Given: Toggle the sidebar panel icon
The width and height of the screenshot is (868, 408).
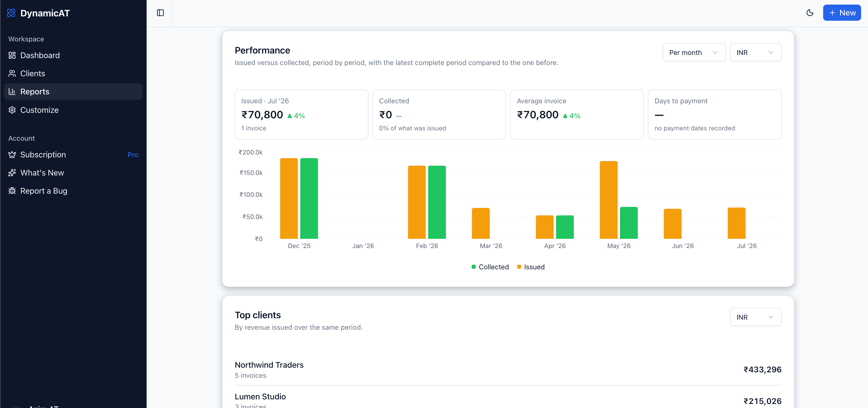Looking at the screenshot, I should click(x=160, y=13).
